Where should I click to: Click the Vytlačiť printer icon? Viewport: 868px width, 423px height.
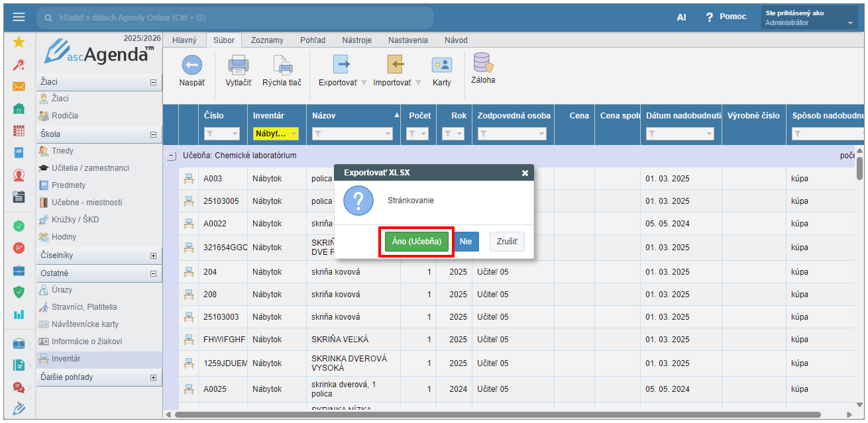(x=238, y=65)
